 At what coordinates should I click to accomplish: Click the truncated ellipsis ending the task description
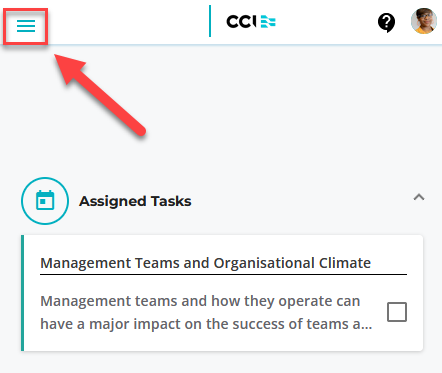coord(367,325)
